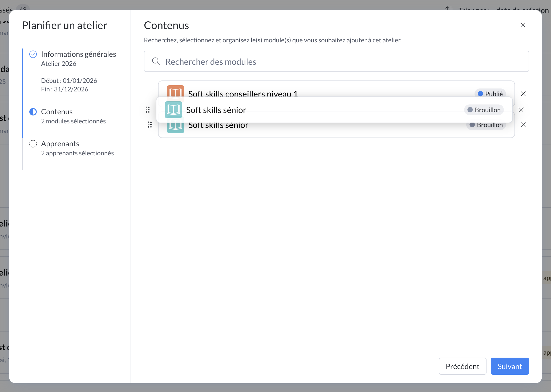Remove the lifted Soft skills sénior card
Viewport: 551px width, 392px height.
point(521,110)
